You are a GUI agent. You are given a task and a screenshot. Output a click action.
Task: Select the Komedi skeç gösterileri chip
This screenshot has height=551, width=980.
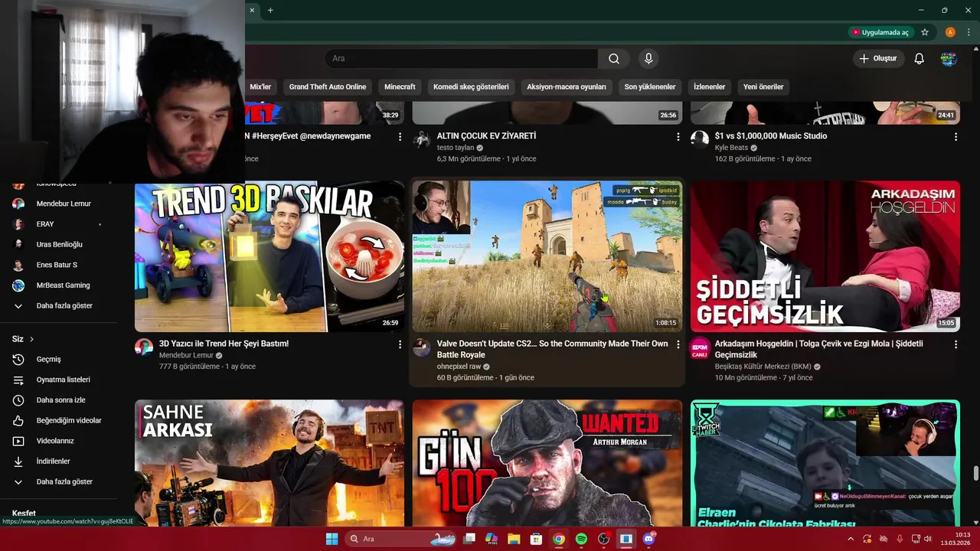(471, 86)
